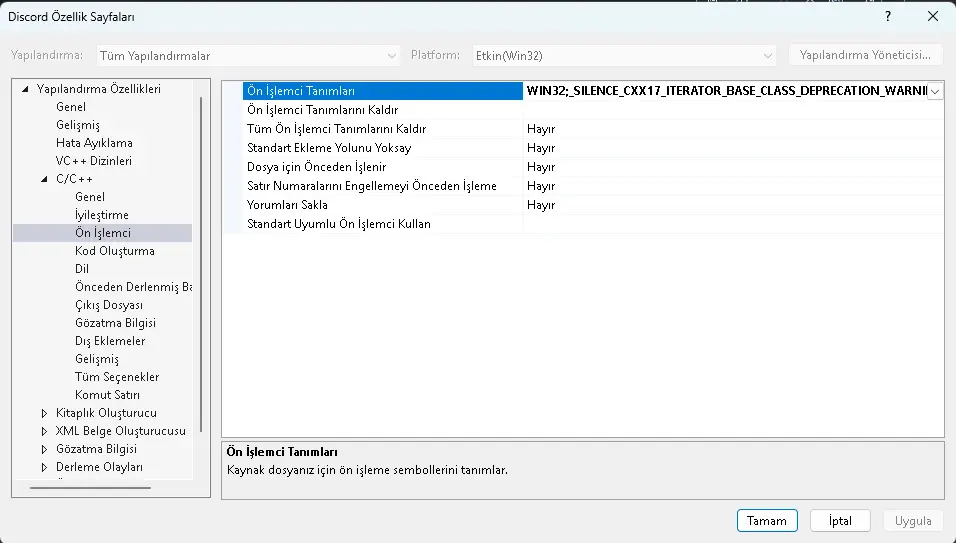
Task: Expand the Derleme Olayları node
Action: 44,467
